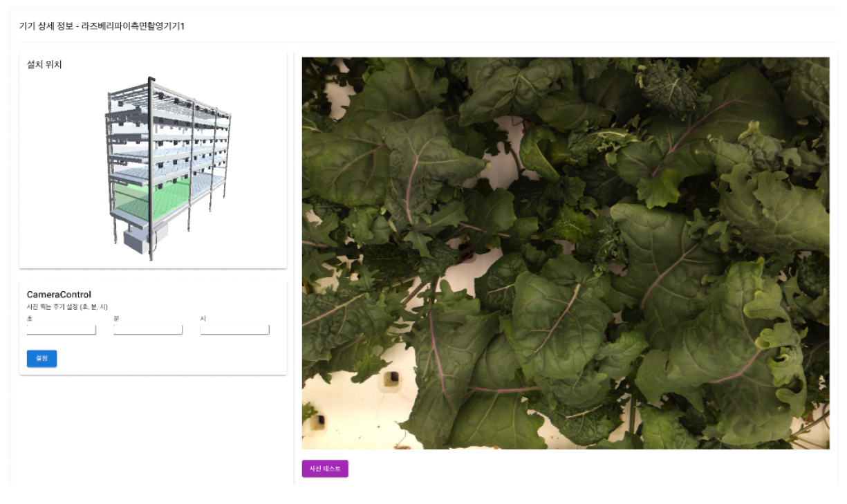Viewport: 847px width, 504px height.
Task: Apply interval with the blue 설정 button
Action: (x=41, y=358)
